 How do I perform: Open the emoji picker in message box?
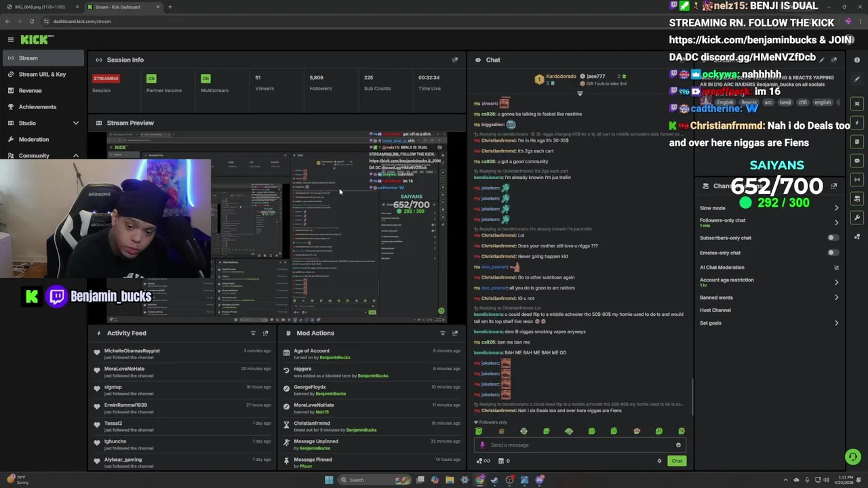(x=678, y=445)
